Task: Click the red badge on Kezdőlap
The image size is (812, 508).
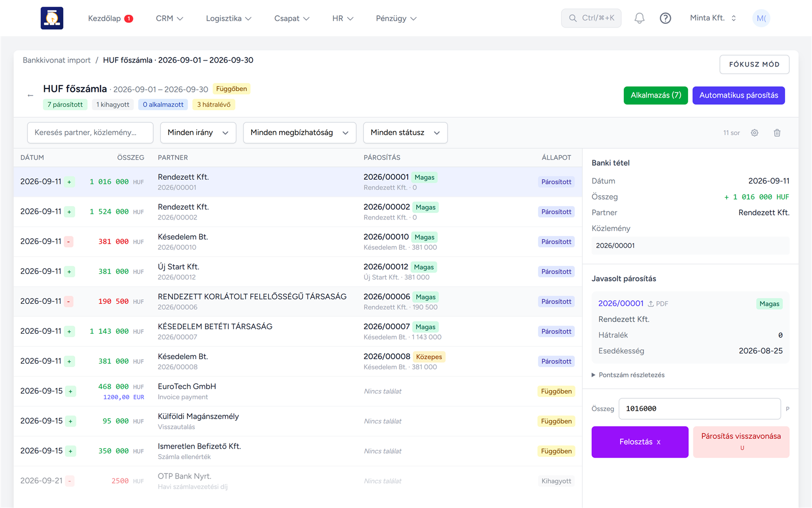Action: pos(129,19)
